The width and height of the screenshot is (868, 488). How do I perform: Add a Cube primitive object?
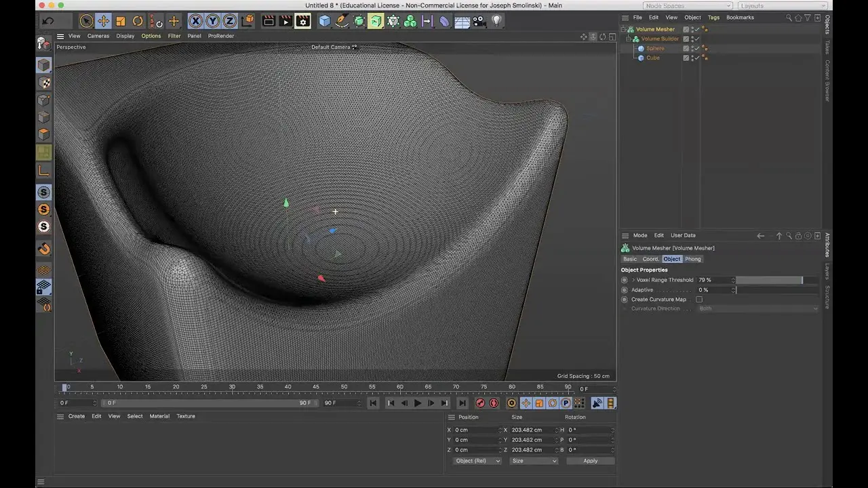pos(325,21)
